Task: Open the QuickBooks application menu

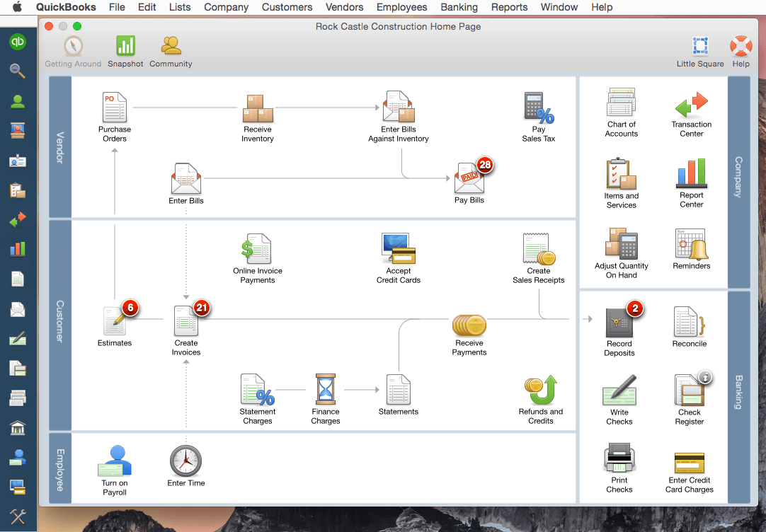Action: click(66, 7)
